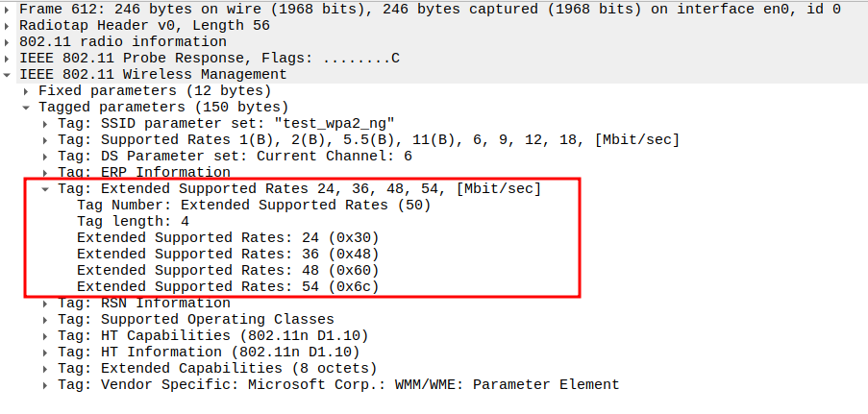Viewport: 868px width, 414px height.
Task: Select Extended Supported Rates 36 (0x48)
Action: (229, 254)
